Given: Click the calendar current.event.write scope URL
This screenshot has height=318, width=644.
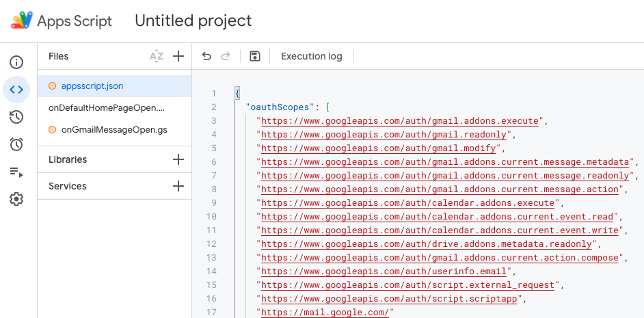Looking at the screenshot, I should (440, 230).
